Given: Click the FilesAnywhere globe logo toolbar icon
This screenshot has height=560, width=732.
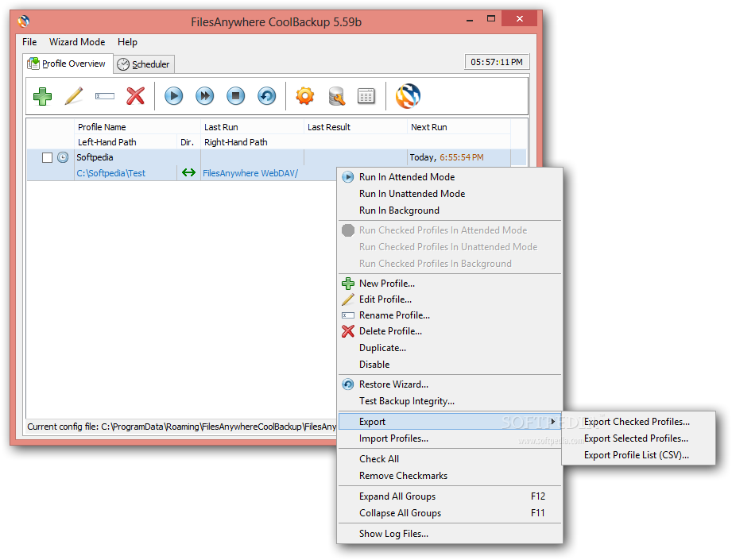Looking at the screenshot, I should click(408, 96).
